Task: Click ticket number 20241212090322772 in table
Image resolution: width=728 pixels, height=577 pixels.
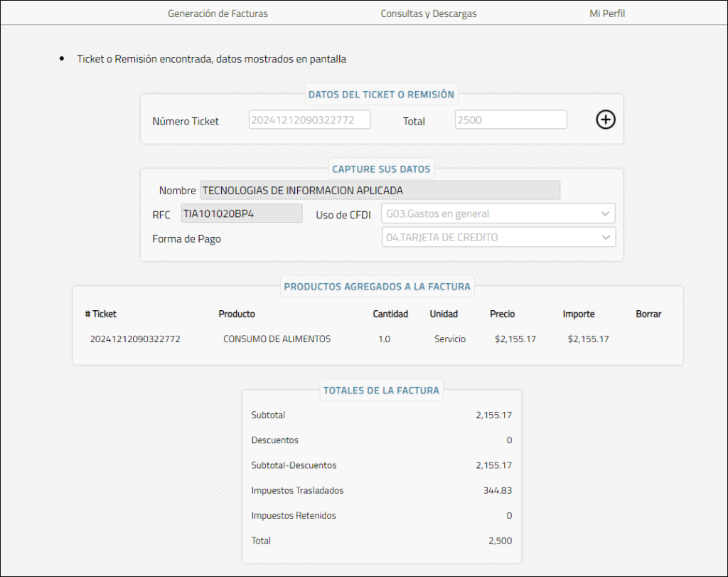Action: point(135,339)
